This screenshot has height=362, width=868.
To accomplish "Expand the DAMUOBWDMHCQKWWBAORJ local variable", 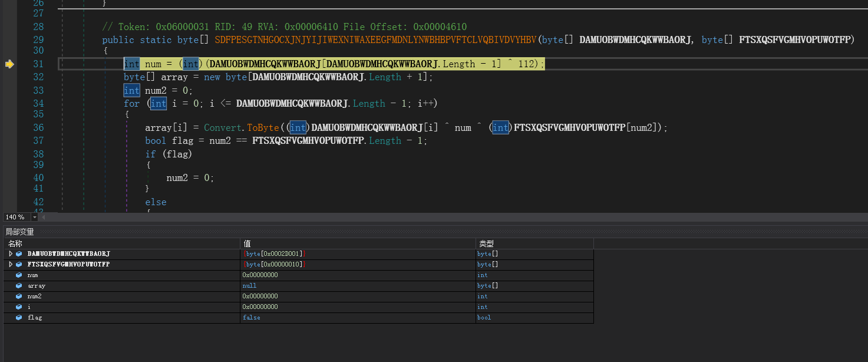I will coord(11,254).
